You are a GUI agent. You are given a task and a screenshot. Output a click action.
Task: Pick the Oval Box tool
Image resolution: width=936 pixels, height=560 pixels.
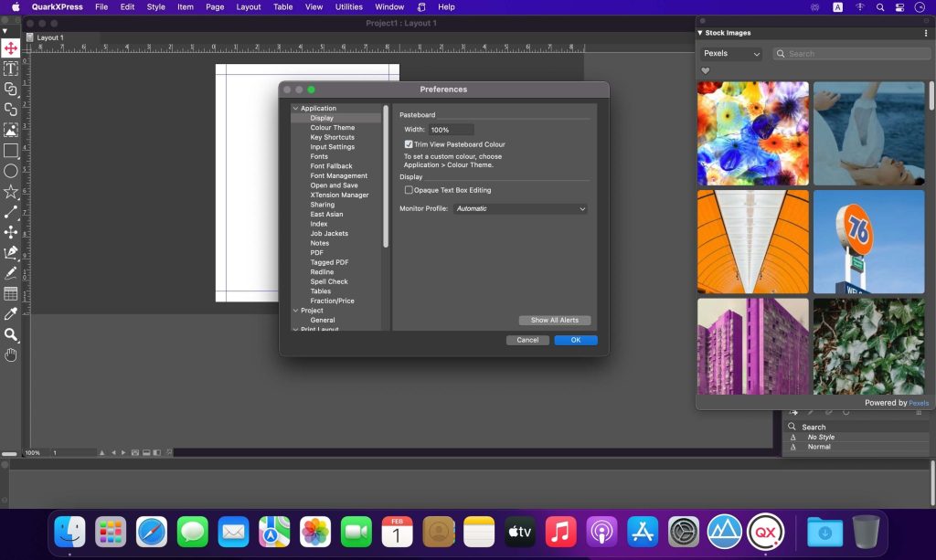[x=11, y=171]
